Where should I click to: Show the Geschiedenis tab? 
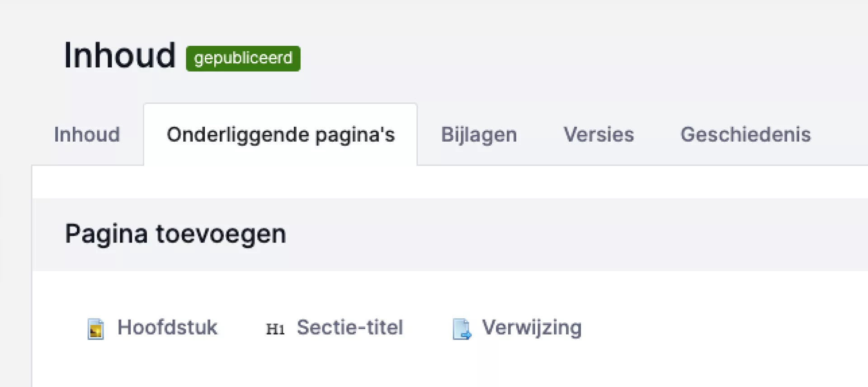745,134
